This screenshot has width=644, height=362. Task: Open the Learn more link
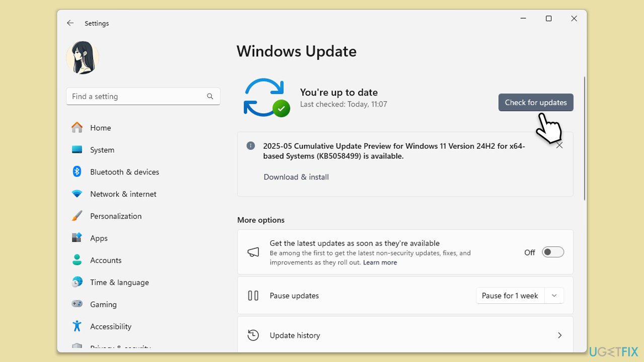380,262
